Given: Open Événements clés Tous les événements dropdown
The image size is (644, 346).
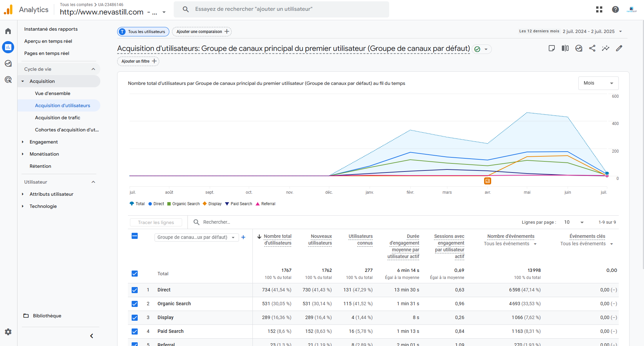Looking at the screenshot, I should [x=587, y=244].
